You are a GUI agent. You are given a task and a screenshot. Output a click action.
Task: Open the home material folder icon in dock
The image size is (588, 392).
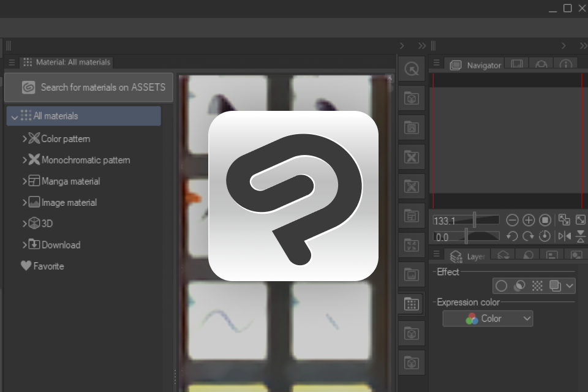click(x=412, y=128)
